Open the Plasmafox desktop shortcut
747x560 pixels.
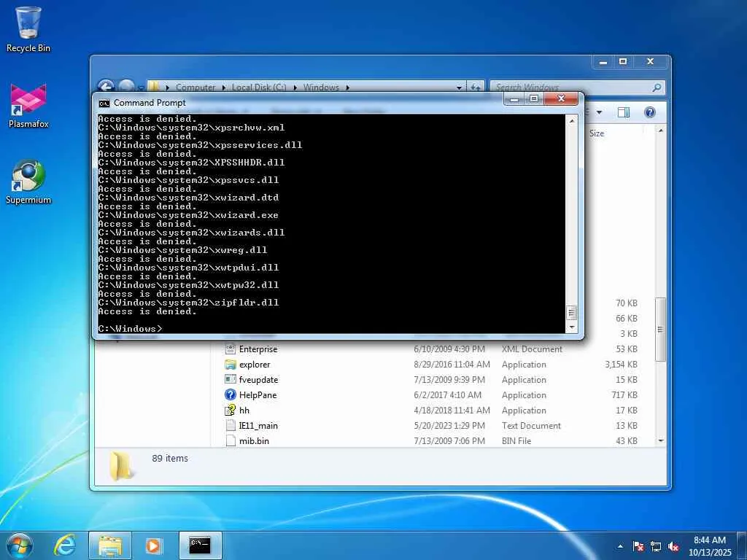pos(28,106)
